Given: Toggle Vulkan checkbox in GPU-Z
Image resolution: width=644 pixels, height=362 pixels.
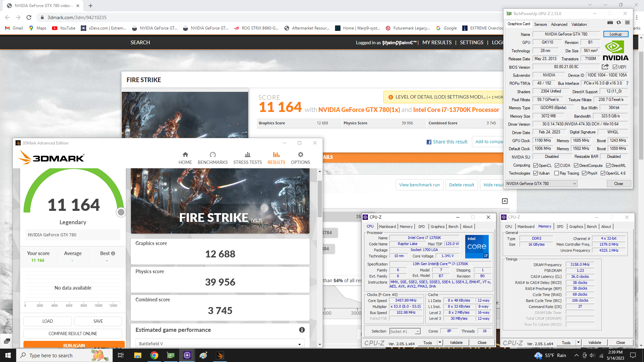Looking at the screenshot, I should [x=536, y=173].
